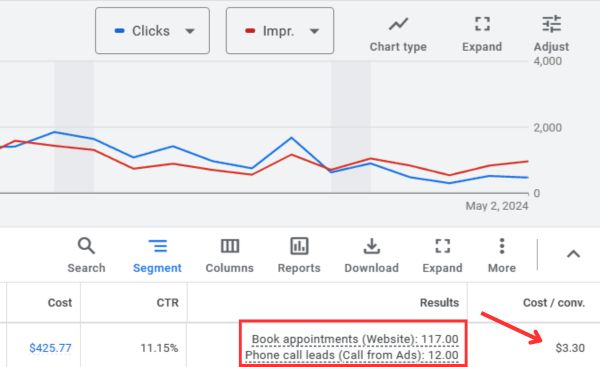The height and width of the screenshot is (367, 600).
Task: Click Phone call leads (Call from Ads): 12.00
Action: point(352,355)
